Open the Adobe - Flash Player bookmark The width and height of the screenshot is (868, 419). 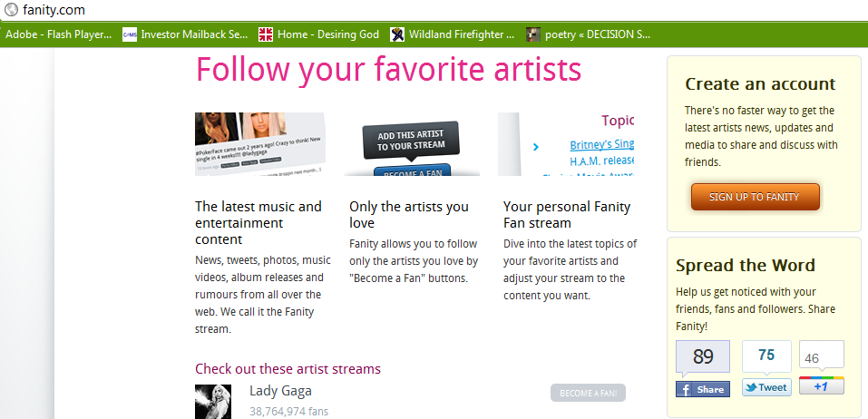[x=59, y=34]
